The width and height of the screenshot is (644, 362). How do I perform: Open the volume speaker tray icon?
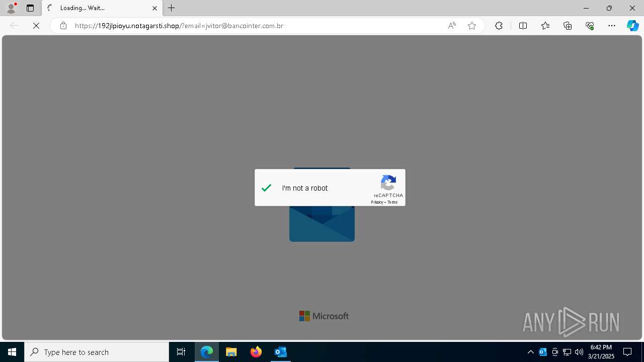point(579,352)
